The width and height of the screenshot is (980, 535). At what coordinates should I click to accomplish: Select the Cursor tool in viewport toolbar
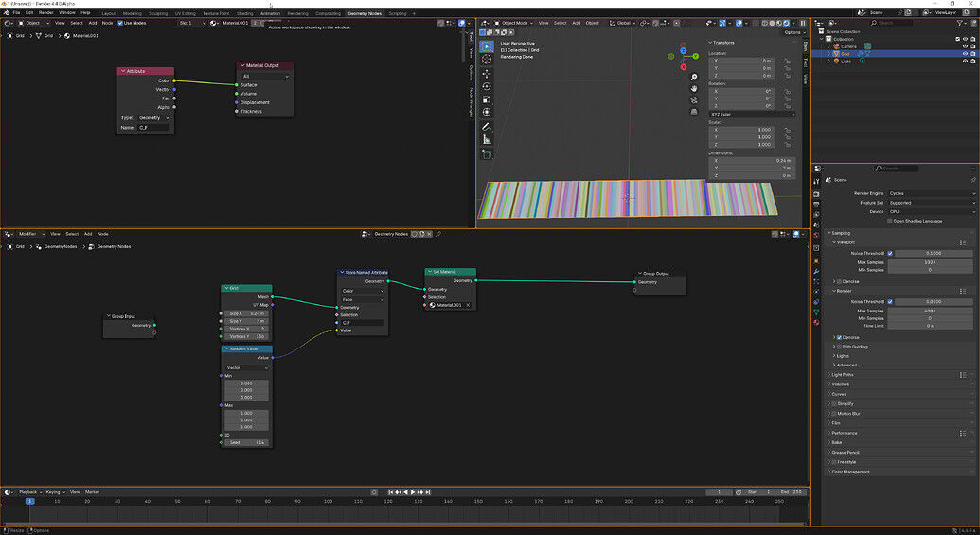487,60
